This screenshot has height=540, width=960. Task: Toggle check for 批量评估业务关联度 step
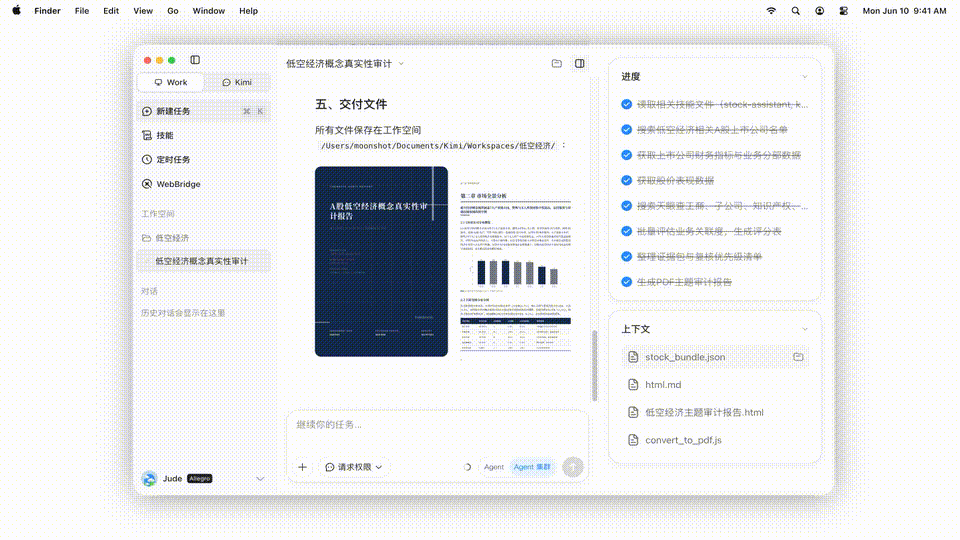tap(626, 231)
